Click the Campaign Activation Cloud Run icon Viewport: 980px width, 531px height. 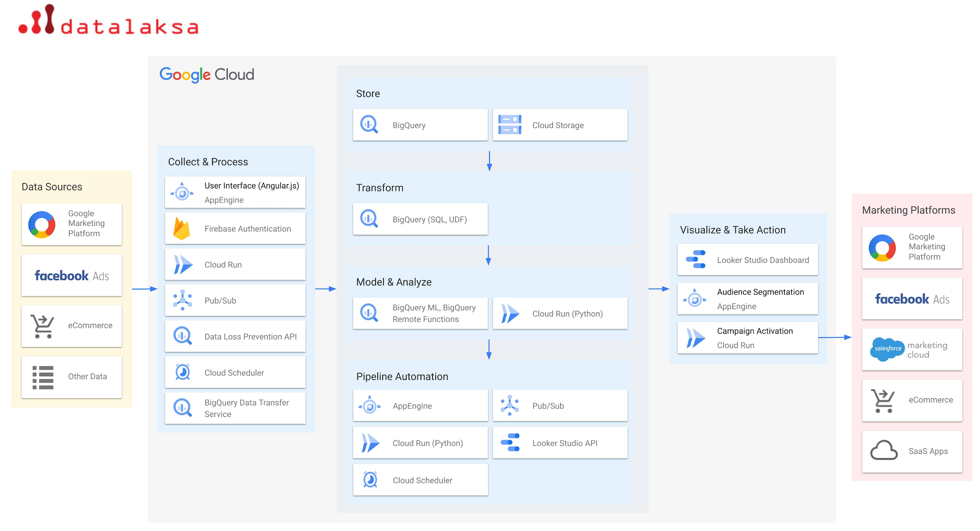695,338
